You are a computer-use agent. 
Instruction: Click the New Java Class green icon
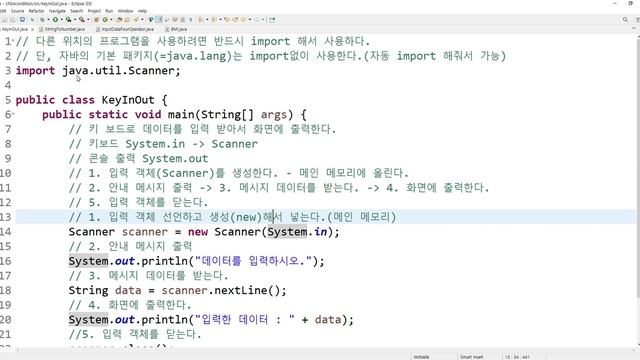pos(105,20)
